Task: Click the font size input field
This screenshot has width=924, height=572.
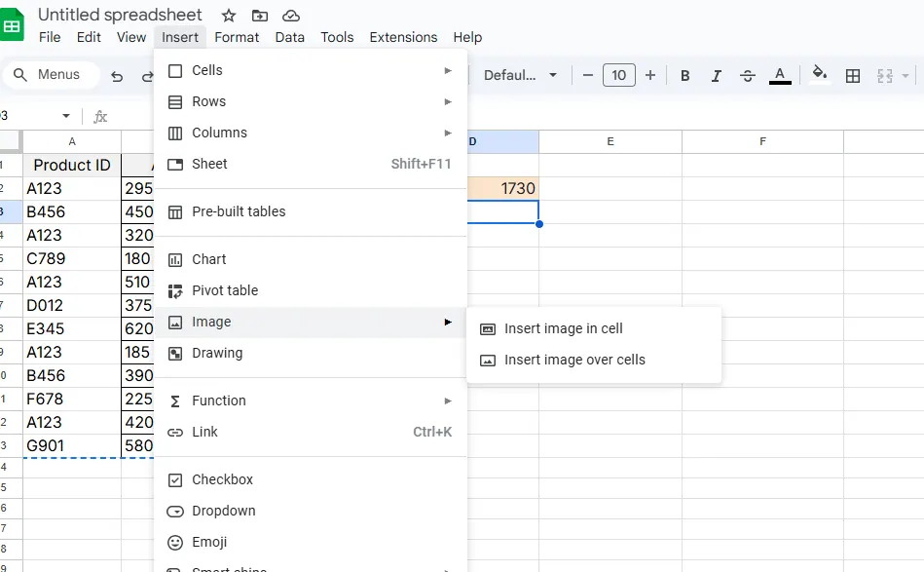Action: coord(618,75)
